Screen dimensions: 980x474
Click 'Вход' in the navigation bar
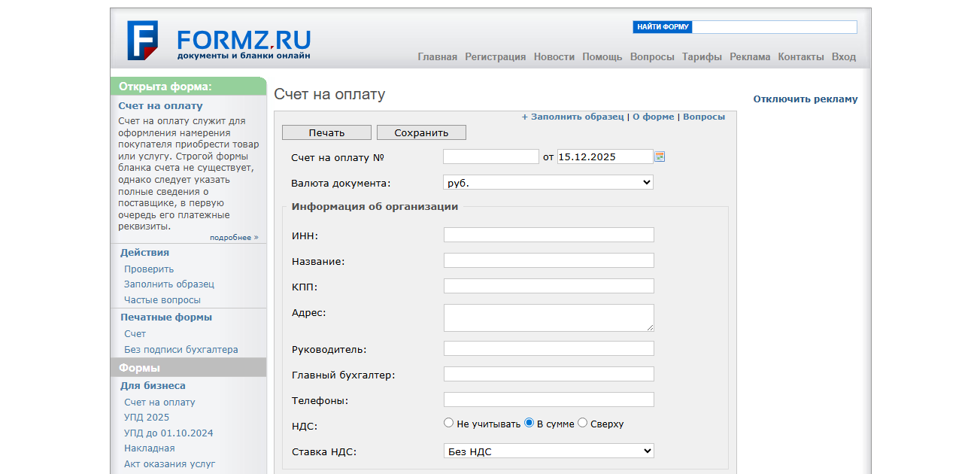843,57
